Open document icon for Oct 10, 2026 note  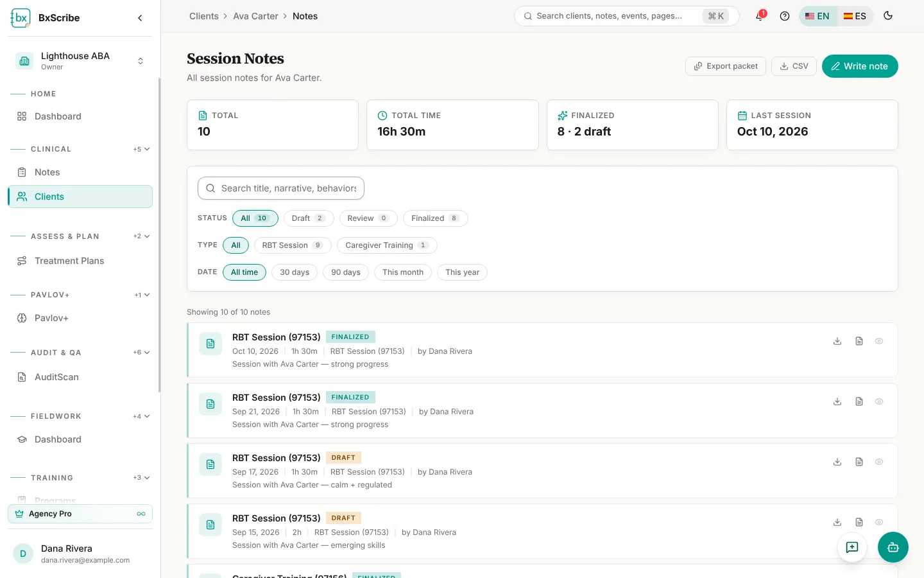click(x=859, y=341)
